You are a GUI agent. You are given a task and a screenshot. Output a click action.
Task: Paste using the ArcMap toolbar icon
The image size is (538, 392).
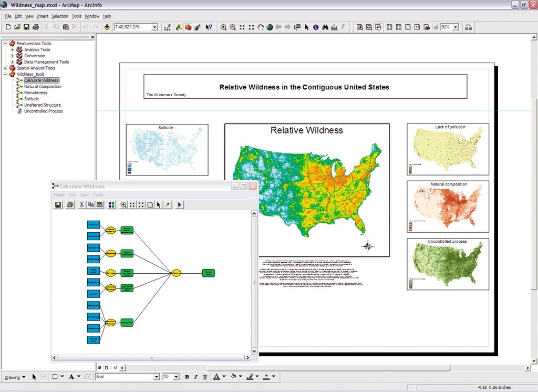pos(66,27)
